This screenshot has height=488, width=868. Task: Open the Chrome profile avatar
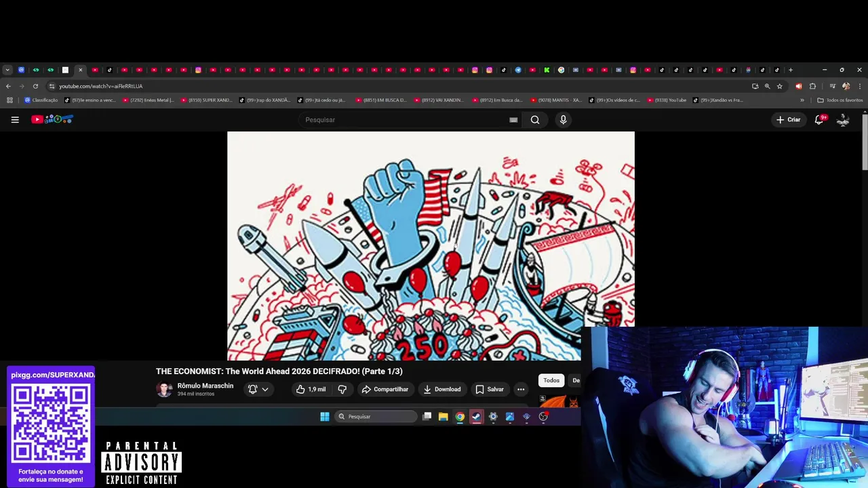(x=846, y=86)
